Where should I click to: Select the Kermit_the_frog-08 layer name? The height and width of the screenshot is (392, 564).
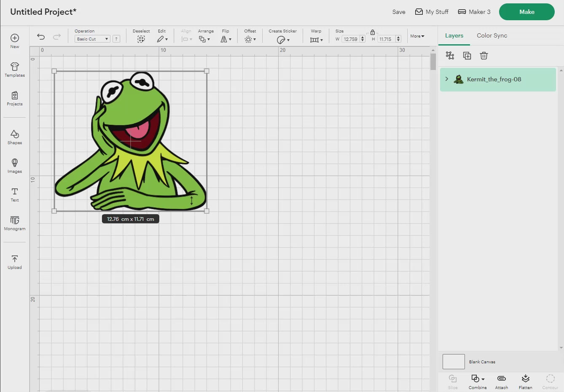pyautogui.click(x=494, y=79)
